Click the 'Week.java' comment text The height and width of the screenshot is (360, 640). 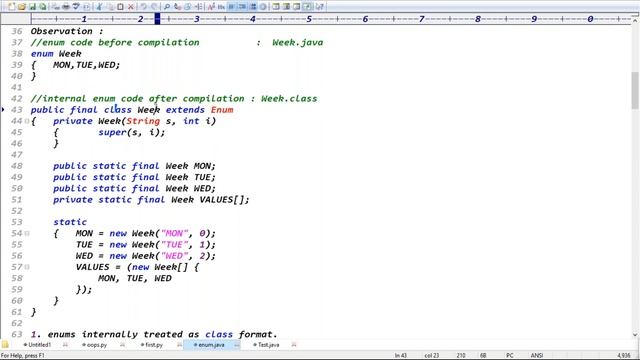(298, 42)
